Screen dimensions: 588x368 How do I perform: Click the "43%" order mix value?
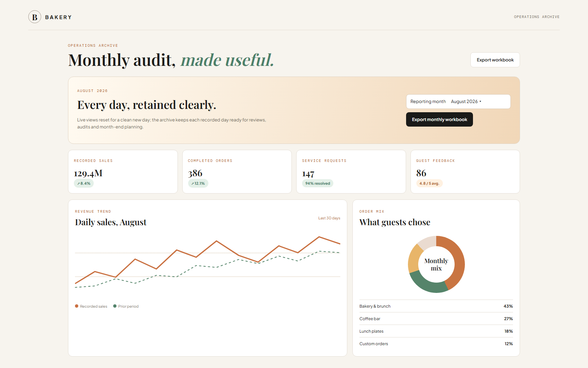point(508,306)
